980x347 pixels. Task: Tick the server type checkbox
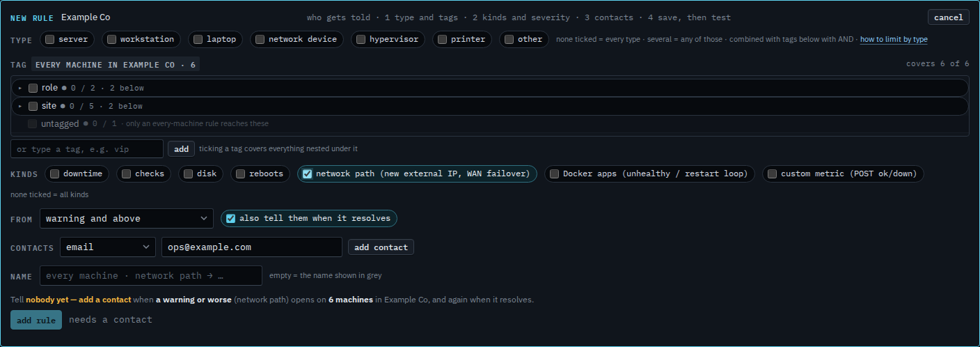click(x=50, y=40)
